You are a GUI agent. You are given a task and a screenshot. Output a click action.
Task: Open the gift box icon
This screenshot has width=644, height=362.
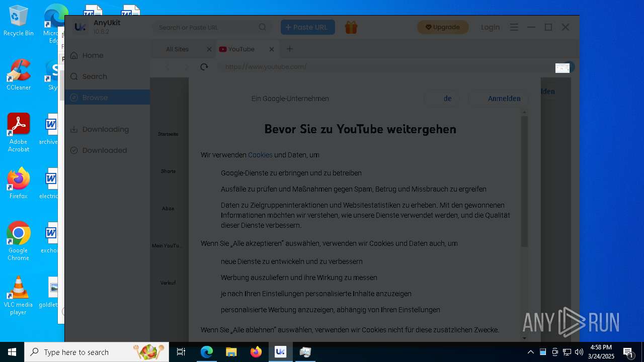click(x=351, y=27)
